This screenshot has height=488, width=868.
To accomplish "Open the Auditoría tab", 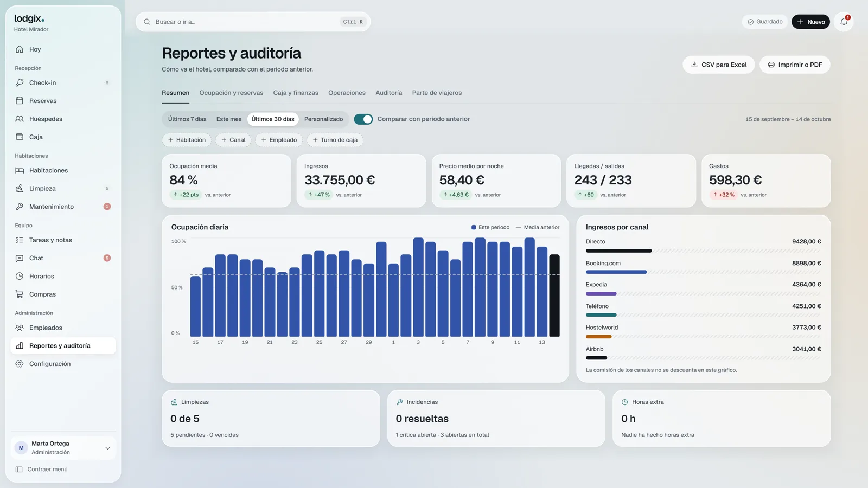I will [x=389, y=93].
